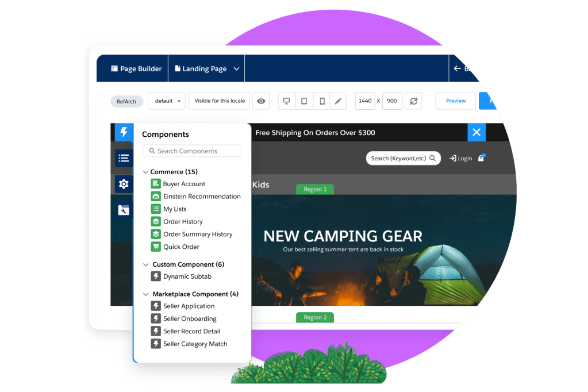
Task: Click the folder wrench icon in the sidebar
Action: 124,210
